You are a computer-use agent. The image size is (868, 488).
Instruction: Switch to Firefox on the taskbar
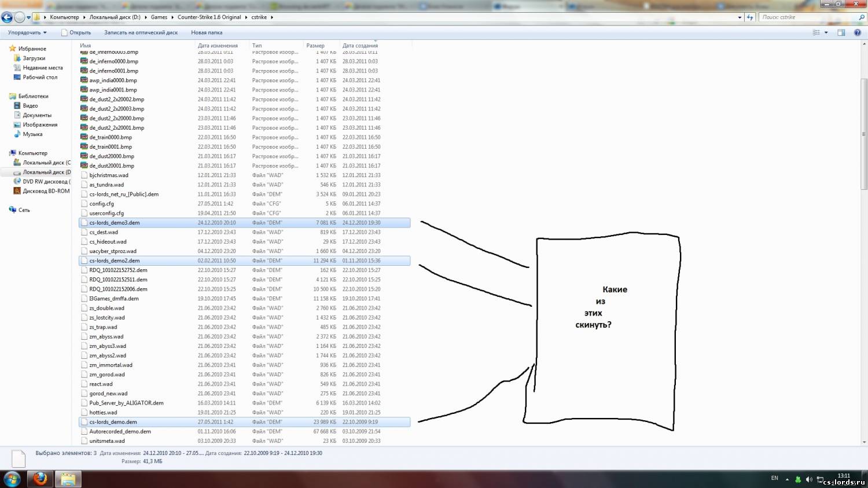[x=40, y=479]
